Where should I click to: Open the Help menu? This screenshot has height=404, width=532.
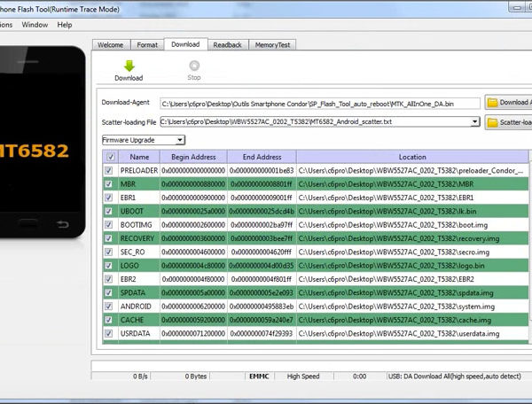[x=65, y=25]
